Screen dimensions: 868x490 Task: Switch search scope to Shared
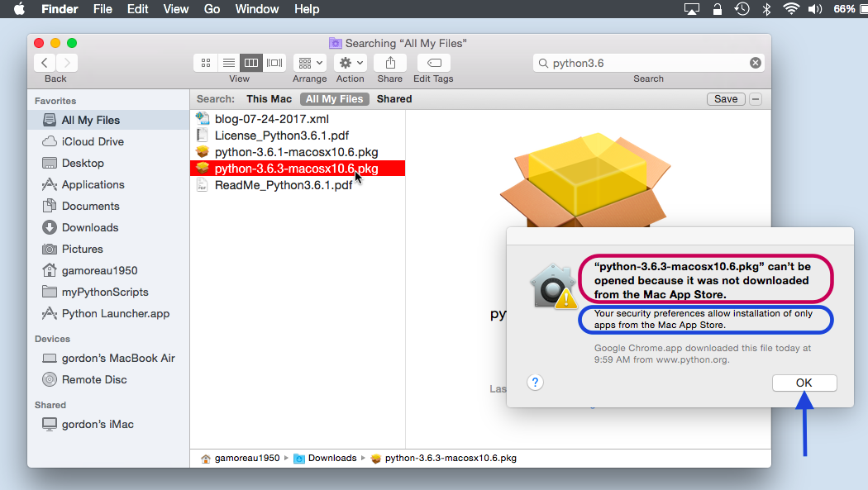click(x=393, y=98)
